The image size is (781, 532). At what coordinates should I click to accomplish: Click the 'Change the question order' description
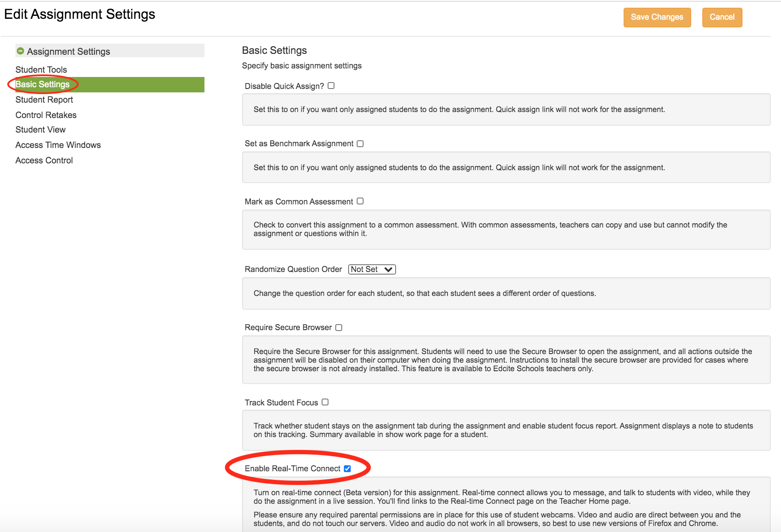(425, 293)
